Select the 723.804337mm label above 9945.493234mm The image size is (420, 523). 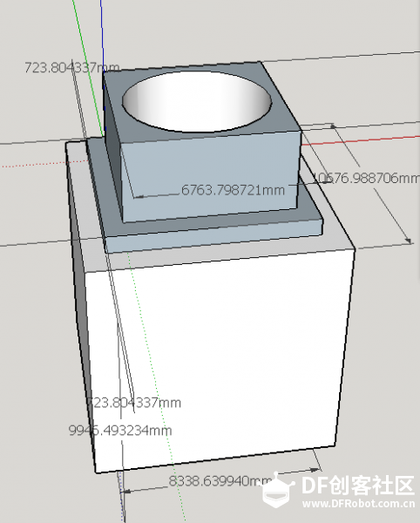134,403
